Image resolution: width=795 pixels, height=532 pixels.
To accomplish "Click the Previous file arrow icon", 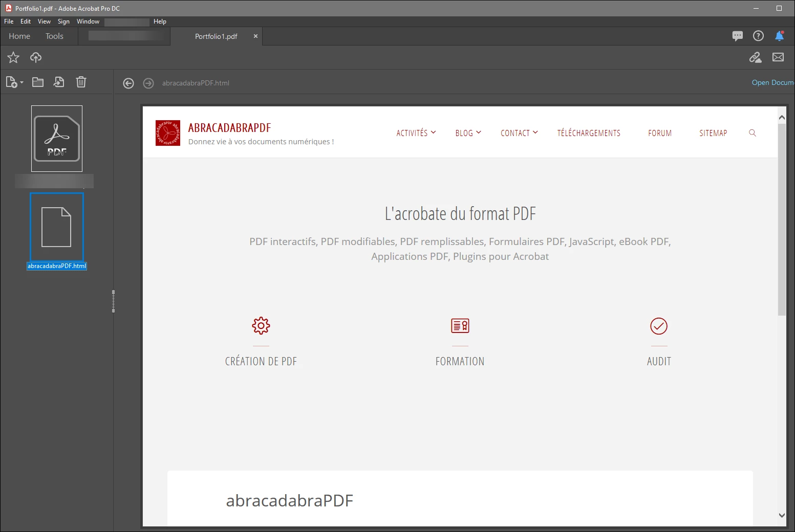I will (128, 83).
